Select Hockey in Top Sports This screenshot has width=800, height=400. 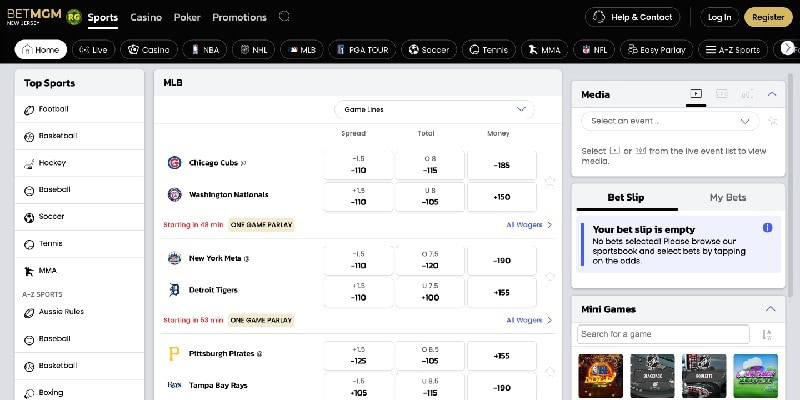79,163
